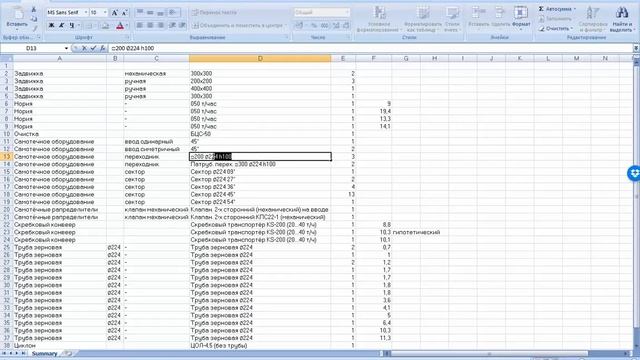The image size is (640, 360).
Task: Click Insert cells (Вставить) in Cells group
Action: (x=478, y=18)
